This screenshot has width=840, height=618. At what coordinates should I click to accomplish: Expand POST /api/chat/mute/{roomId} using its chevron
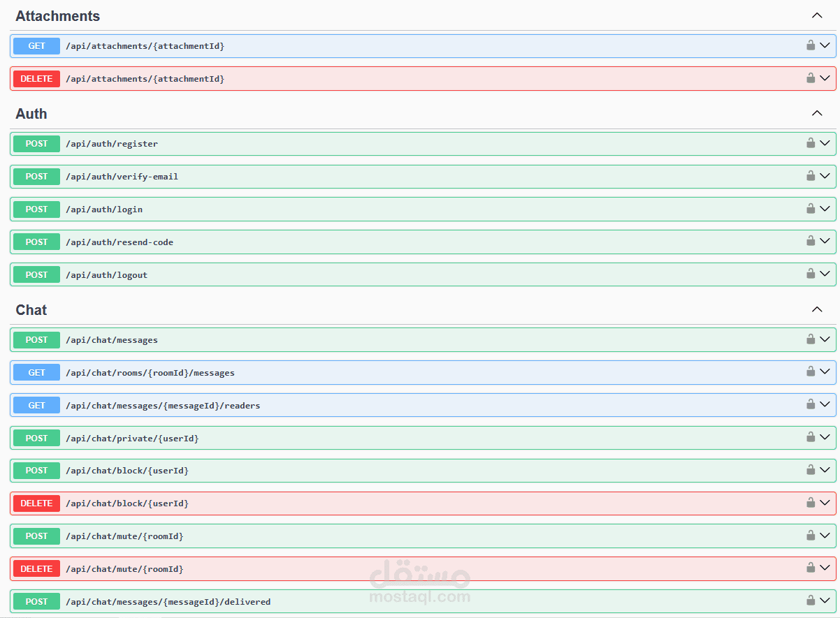pos(825,536)
